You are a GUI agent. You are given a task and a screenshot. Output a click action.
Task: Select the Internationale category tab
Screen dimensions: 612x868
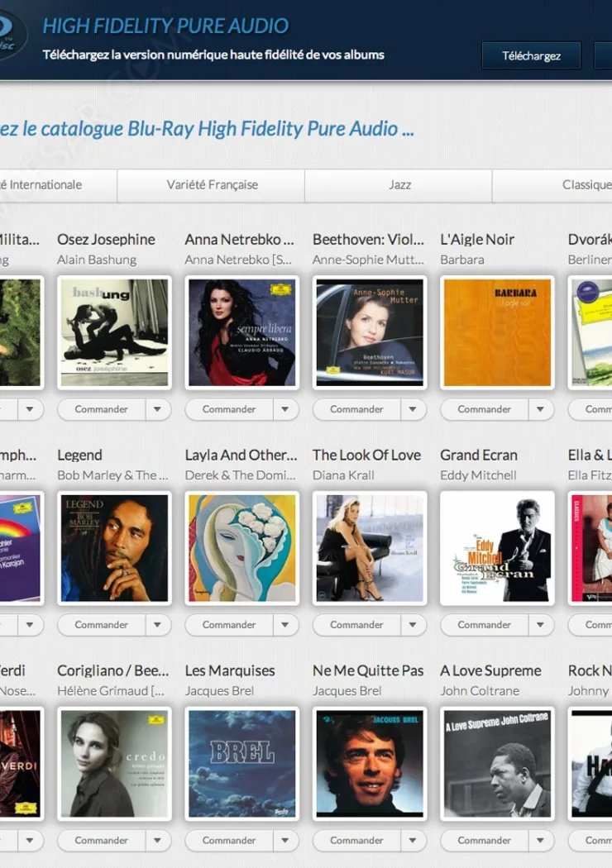pyautogui.click(x=58, y=185)
